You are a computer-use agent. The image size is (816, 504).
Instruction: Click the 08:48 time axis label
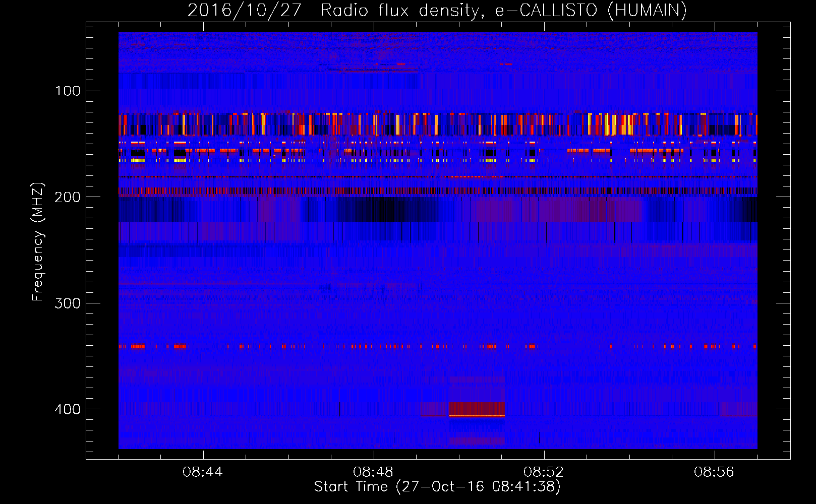click(373, 472)
